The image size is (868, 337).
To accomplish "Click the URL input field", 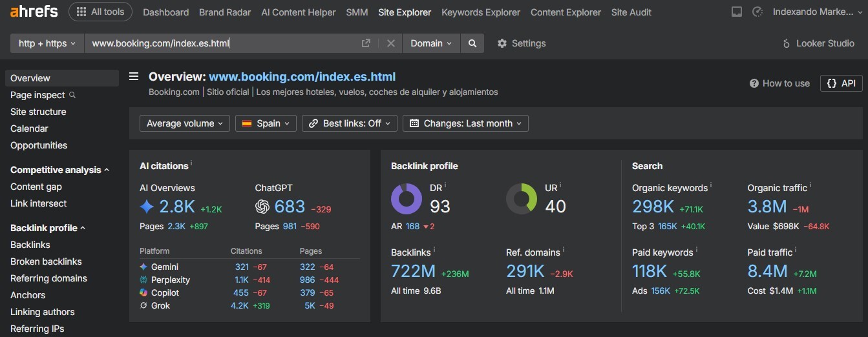I will (x=220, y=43).
